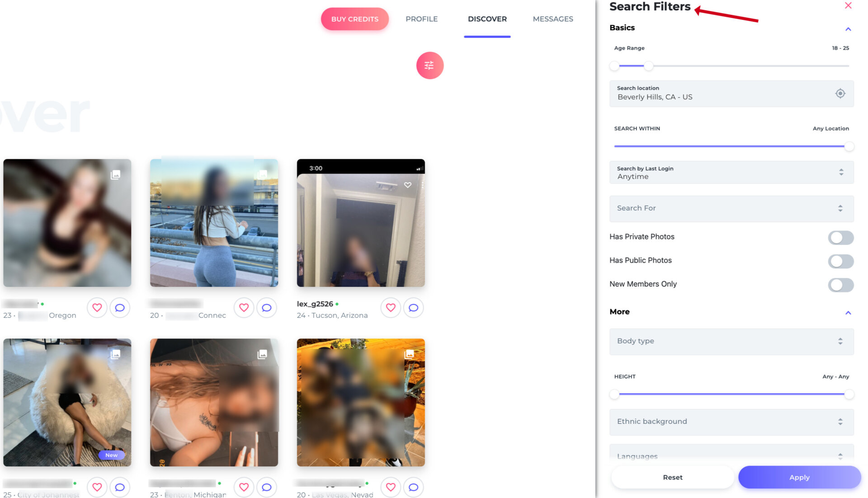Go to the Profile tab

pos(421,19)
